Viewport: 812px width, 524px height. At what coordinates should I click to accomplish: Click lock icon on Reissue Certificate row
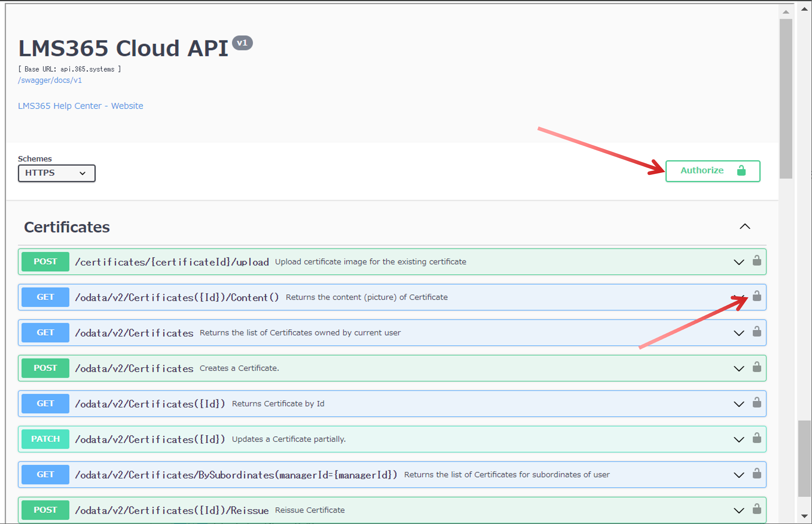click(757, 509)
